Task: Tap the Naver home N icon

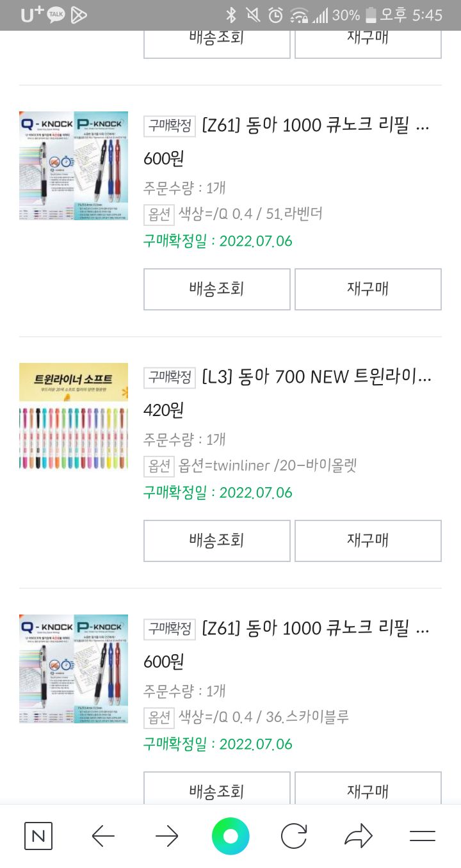Action: coord(38,836)
